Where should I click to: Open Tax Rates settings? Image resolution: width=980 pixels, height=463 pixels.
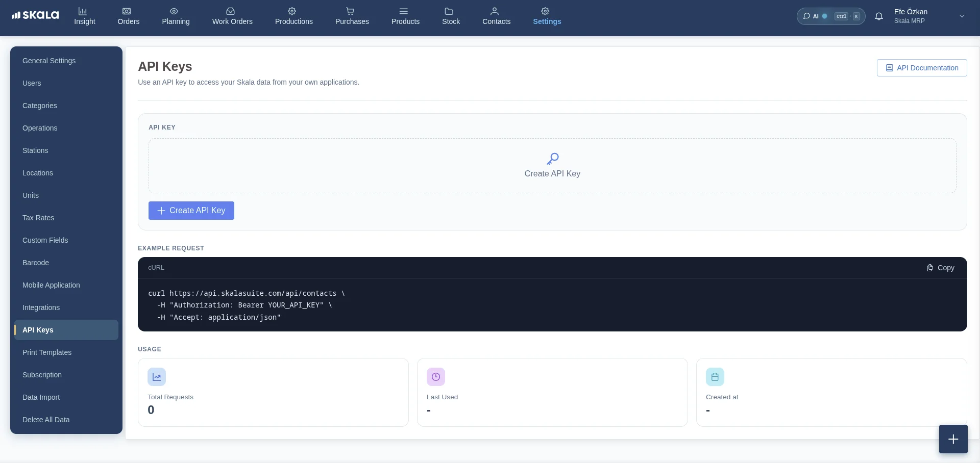coord(66,218)
